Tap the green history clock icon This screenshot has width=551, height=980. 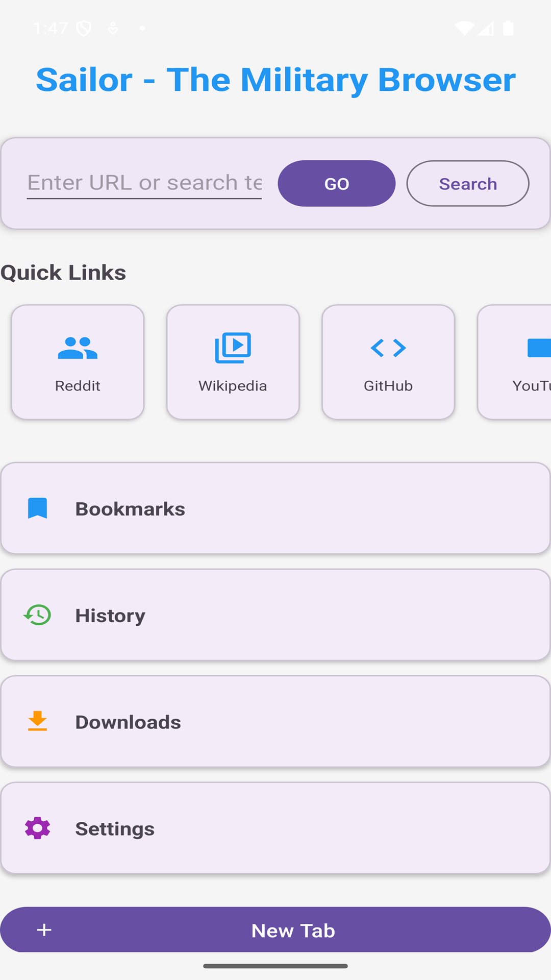(37, 615)
